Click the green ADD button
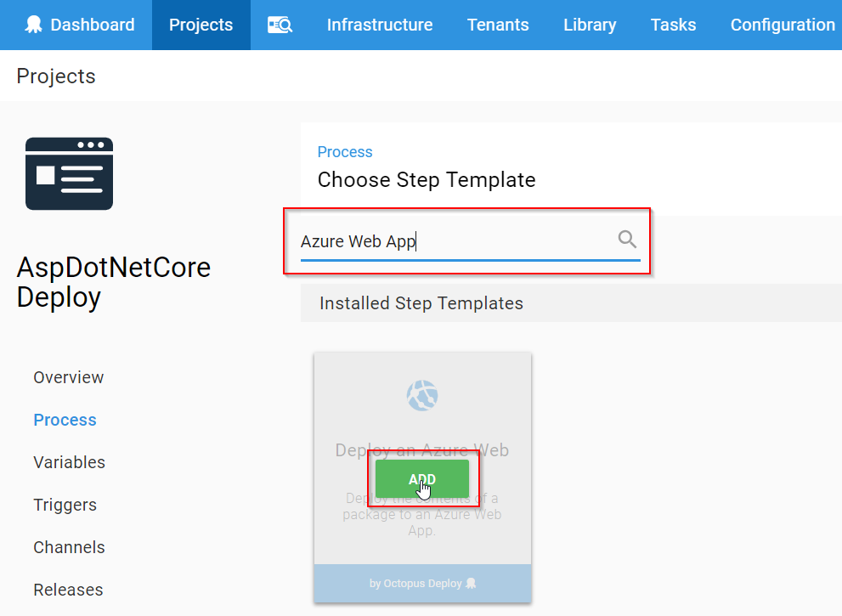The height and width of the screenshot is (616, 842). point(422,478)
